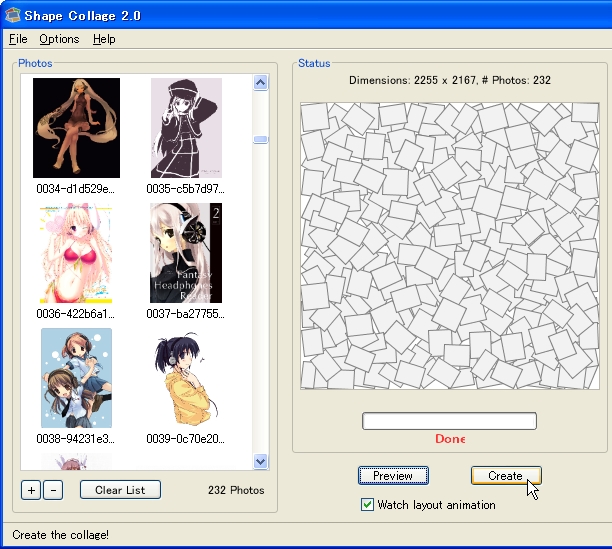The image size is (612, 549).
Task: Click the empty progress bar under the collage preview
Action: coord(449,421)
